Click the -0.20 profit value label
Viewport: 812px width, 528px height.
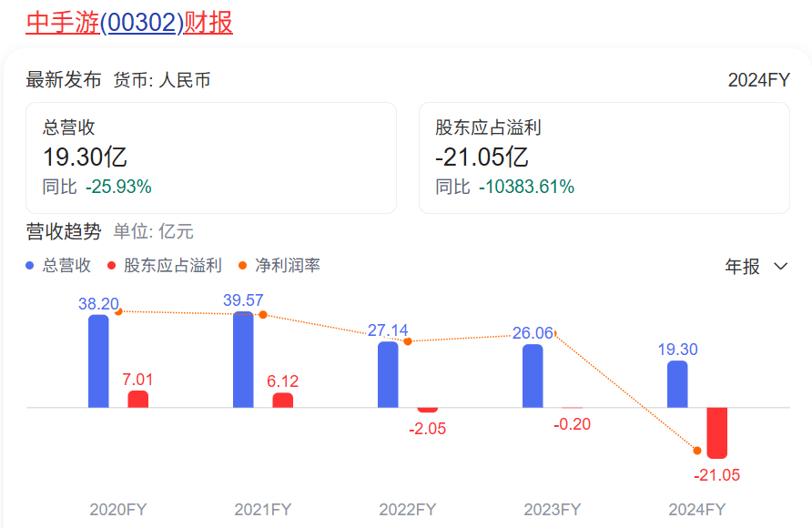point(573,424)
